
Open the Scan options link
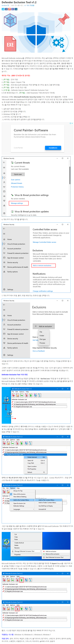[x=15, y=180]
